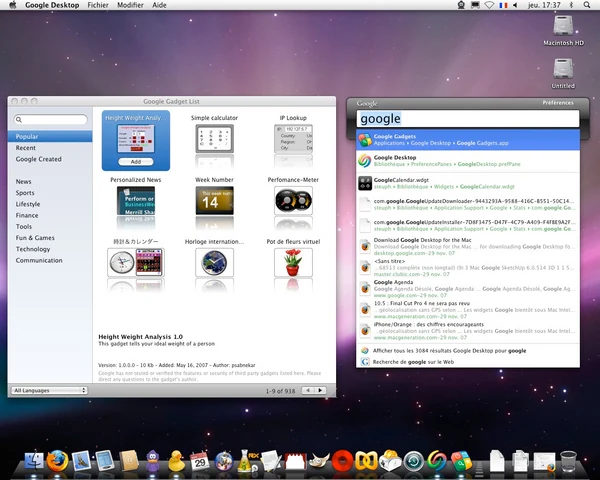
Task: Open Cyberduck yellow duck icon in Dock
Action: point(176,460)
